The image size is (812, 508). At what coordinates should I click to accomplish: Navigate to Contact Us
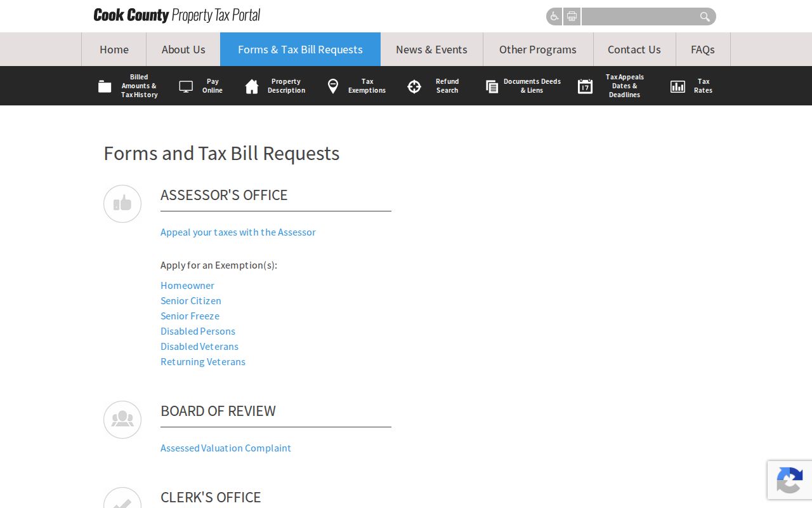coord(634,50)
